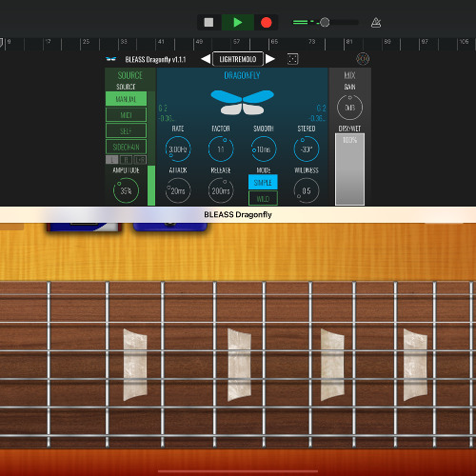This screenshot has width=476, height=476.
Task: Start recording with the red record button
Action: pos(266,22)
